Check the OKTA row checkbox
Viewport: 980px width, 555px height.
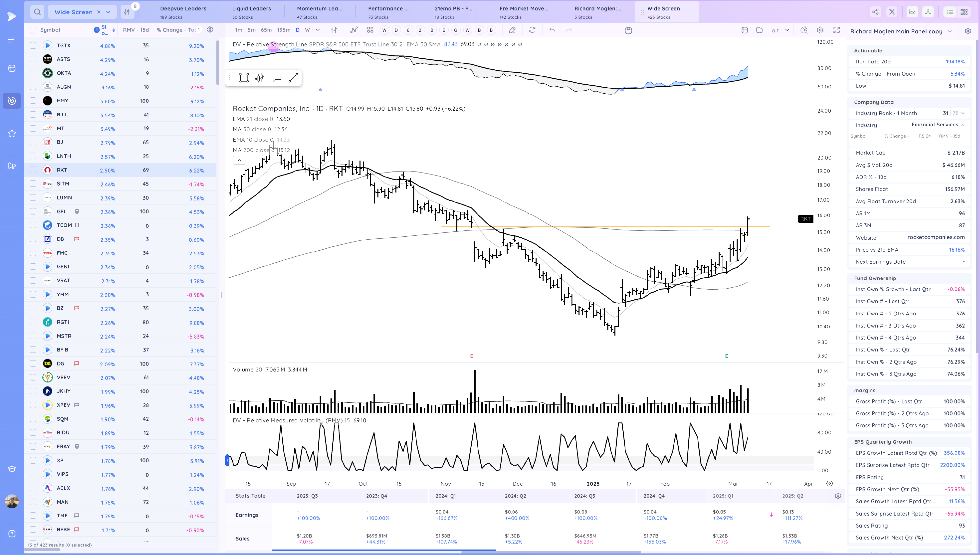tap(33, 73)
